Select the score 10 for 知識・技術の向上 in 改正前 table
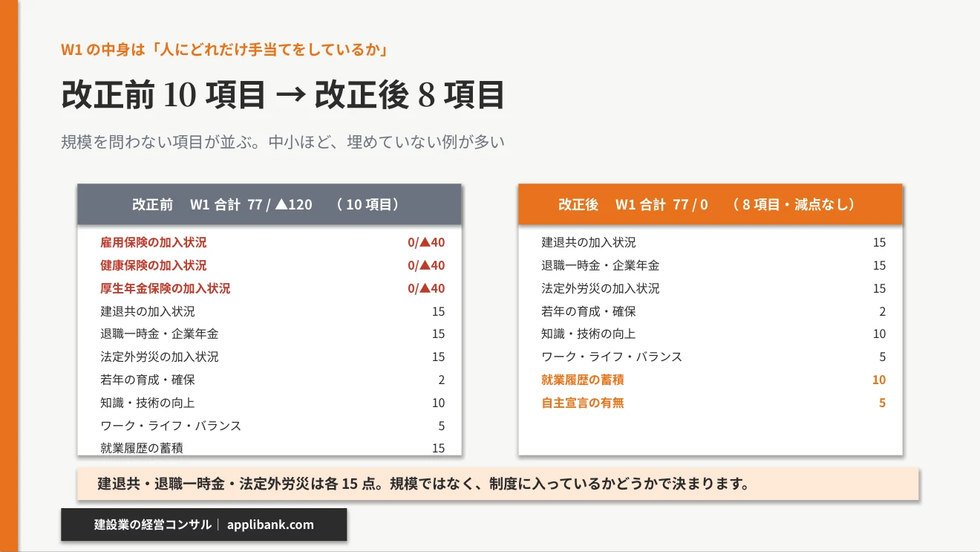Screen dimensions: 980x552 (x=439, y=403)
